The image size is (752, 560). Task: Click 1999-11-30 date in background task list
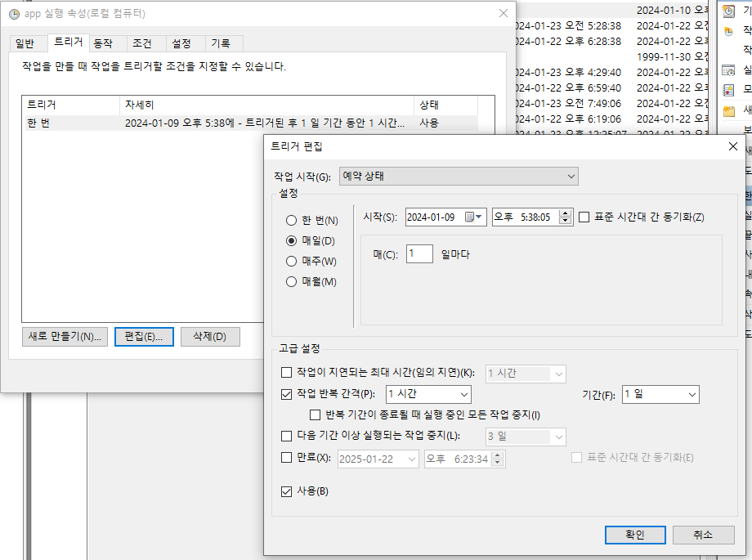(673, 57)
